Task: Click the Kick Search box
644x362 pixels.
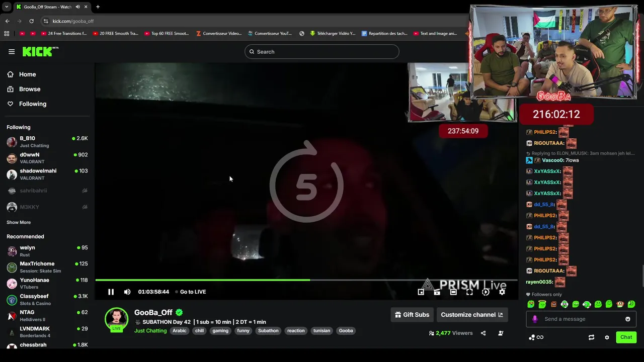Action: [322, 51]
